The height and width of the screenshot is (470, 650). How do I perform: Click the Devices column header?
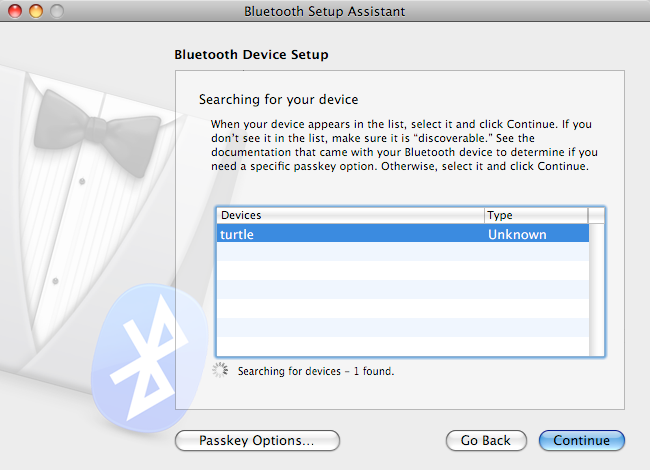click(350, 215)
